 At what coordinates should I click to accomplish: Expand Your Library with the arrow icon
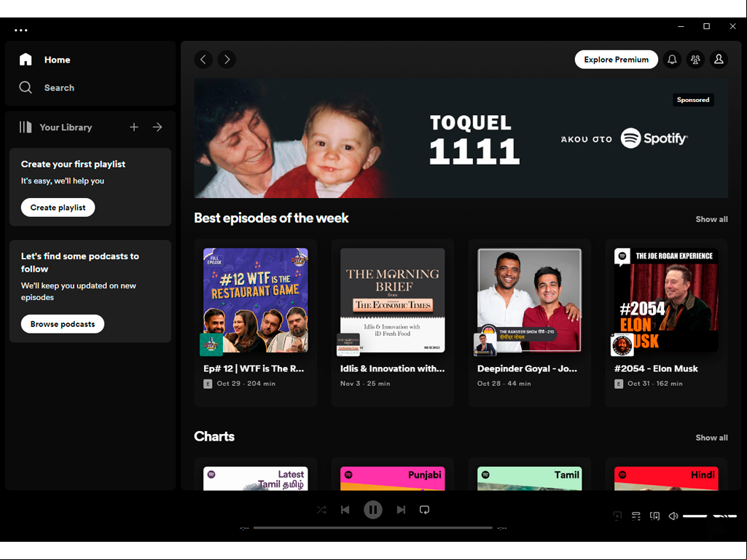point(157,127)
